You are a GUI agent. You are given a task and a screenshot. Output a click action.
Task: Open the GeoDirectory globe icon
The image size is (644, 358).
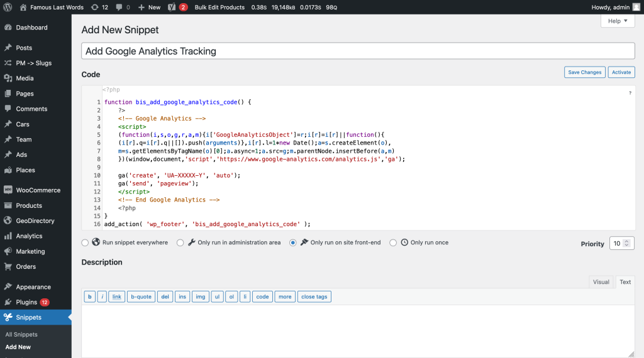coord(8,220)
